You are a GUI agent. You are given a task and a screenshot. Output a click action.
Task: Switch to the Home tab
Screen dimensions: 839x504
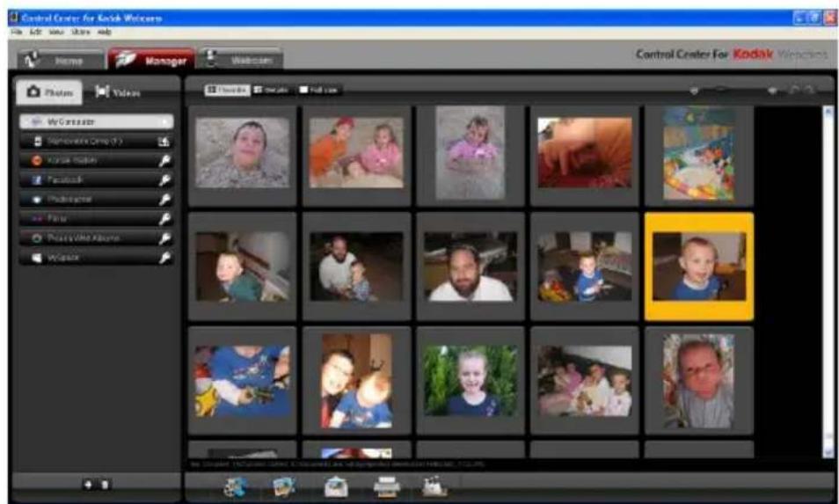click(x=61, y=60)
